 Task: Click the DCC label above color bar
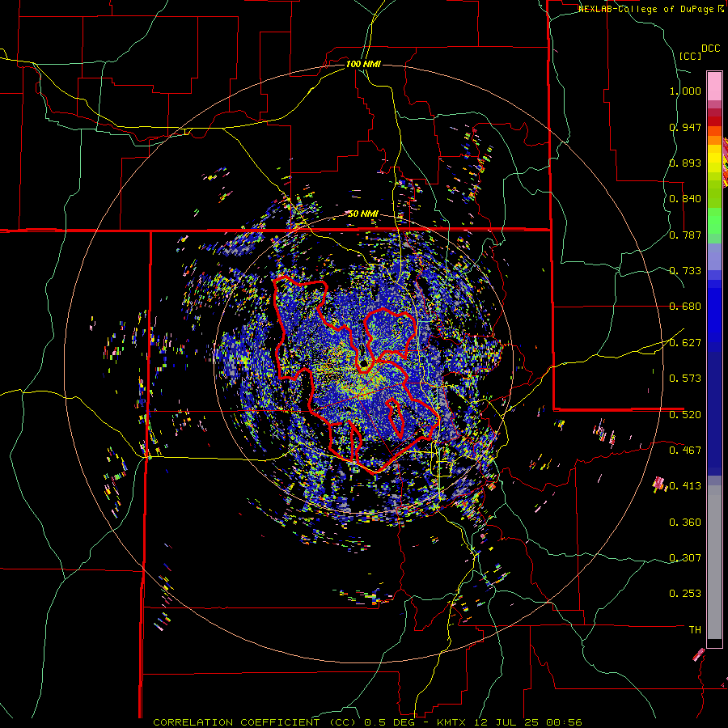pos(710,49)
